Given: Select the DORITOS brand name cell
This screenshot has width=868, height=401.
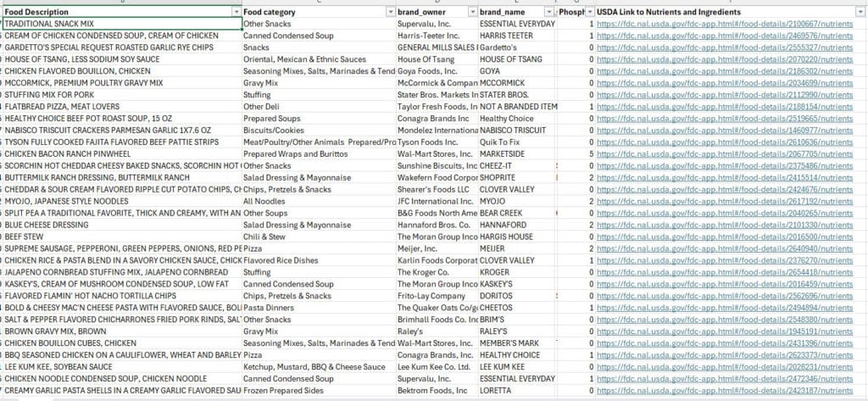Looking at the screenshot, I should tap(516, 296).
